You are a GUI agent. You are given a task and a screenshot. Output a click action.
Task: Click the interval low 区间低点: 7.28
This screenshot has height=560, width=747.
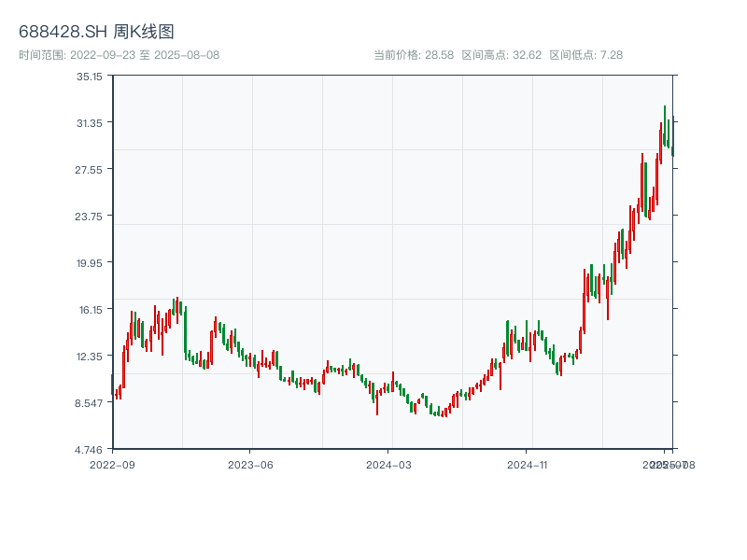tap(586, 55)
